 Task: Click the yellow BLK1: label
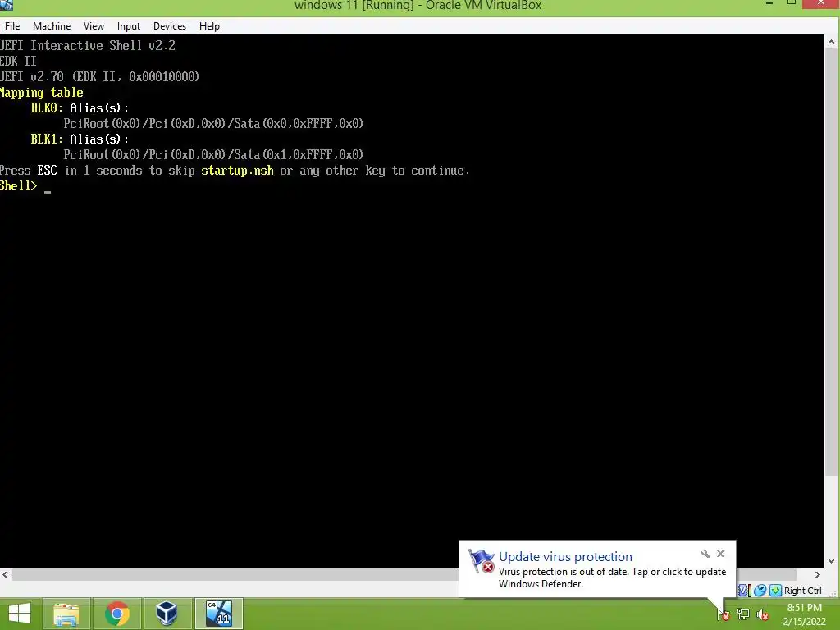(x=47, y=139)
